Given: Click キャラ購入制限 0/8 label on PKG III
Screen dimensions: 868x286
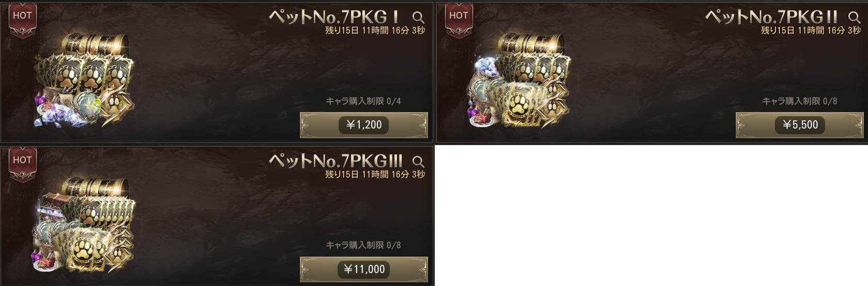Looking at the screenshot, I should (x=363, y=245).
